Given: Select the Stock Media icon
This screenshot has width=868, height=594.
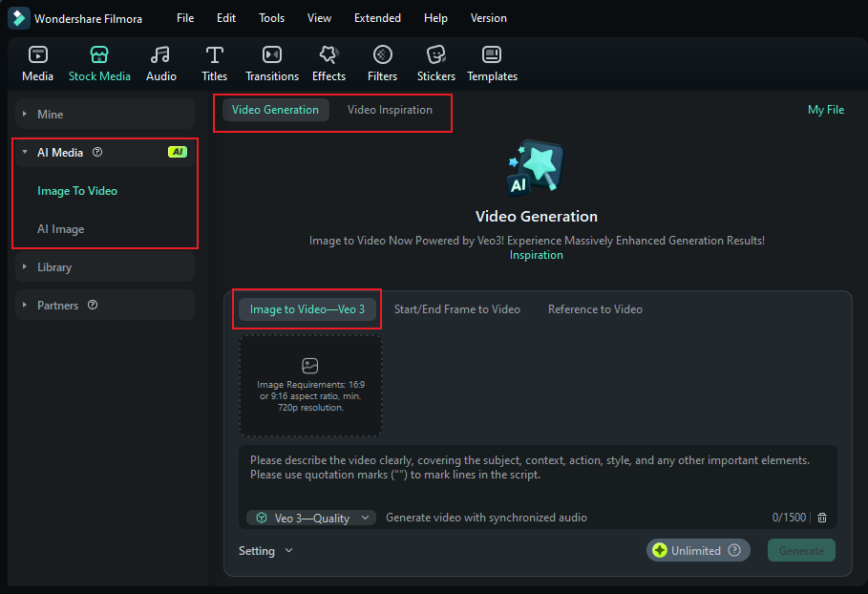Looking at the screenshot, I should click(99, 54).
